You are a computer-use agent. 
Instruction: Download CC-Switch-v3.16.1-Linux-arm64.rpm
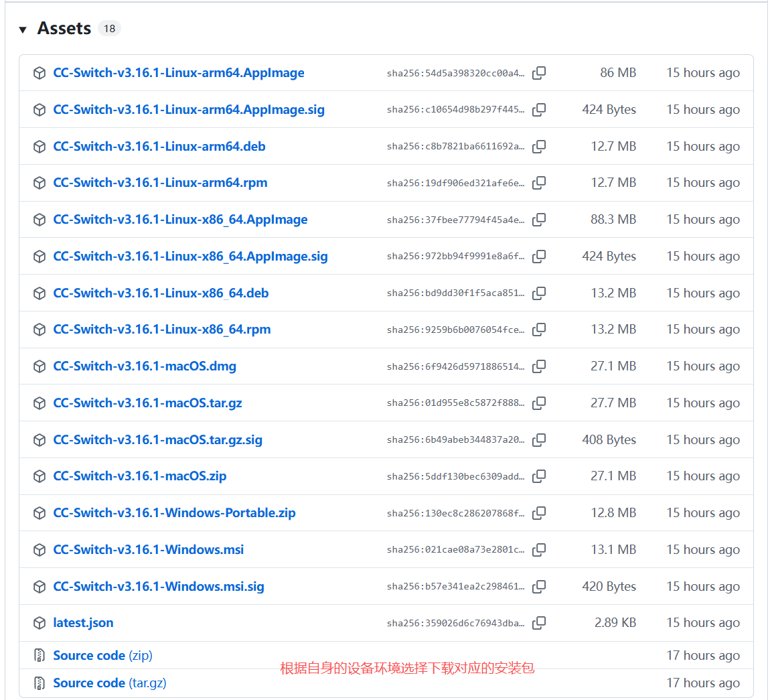pyautogui.click(x=160, y=183)
